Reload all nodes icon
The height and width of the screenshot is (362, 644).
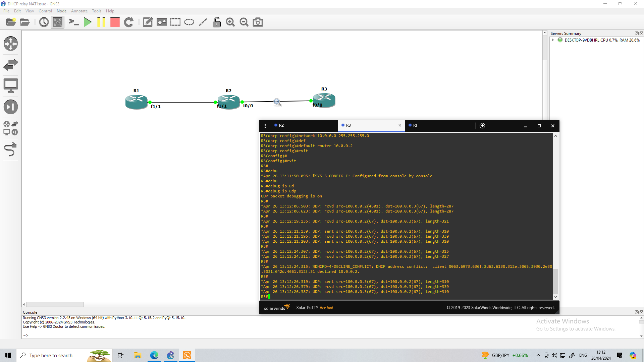coord(129,22)
